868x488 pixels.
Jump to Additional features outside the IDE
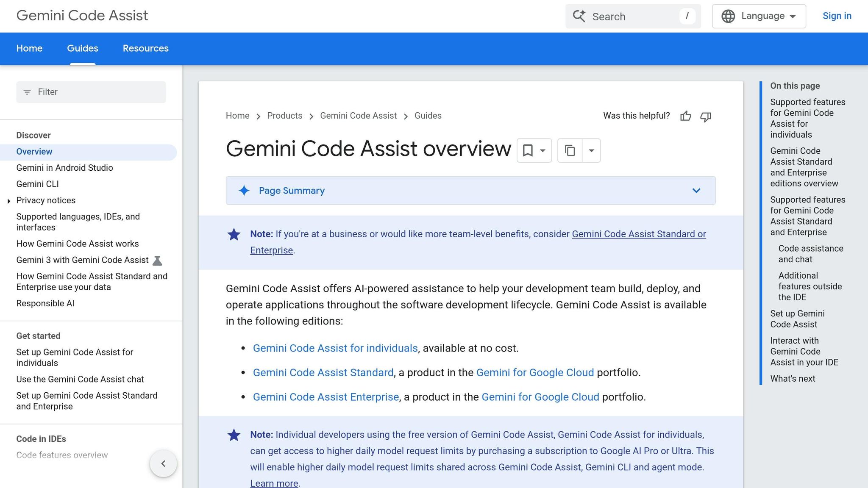pyautogui.click(x=810, y=286)
